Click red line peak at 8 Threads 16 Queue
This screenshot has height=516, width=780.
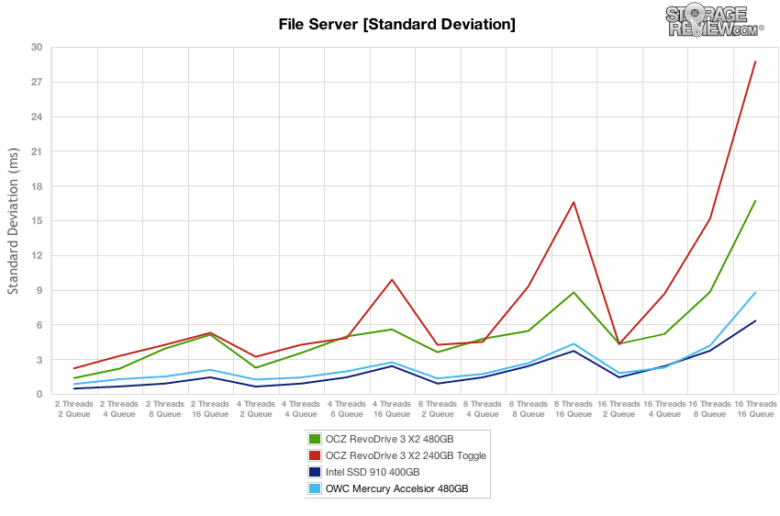574,202
